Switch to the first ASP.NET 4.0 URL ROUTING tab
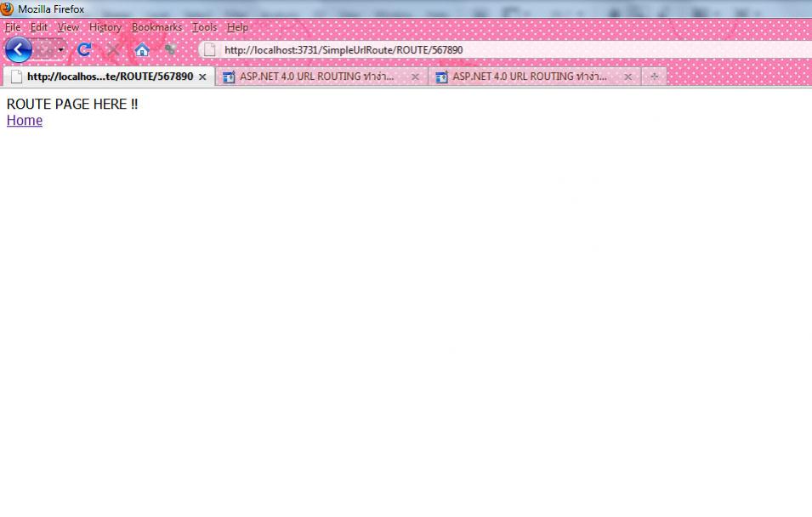Screen dimensions: 812x517 321,77
